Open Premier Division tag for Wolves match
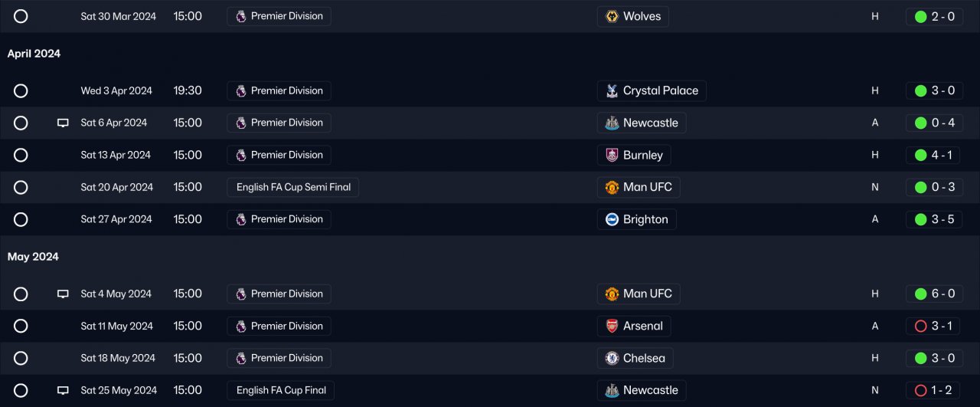Viewport: 980px width, 407px height. 279,17
